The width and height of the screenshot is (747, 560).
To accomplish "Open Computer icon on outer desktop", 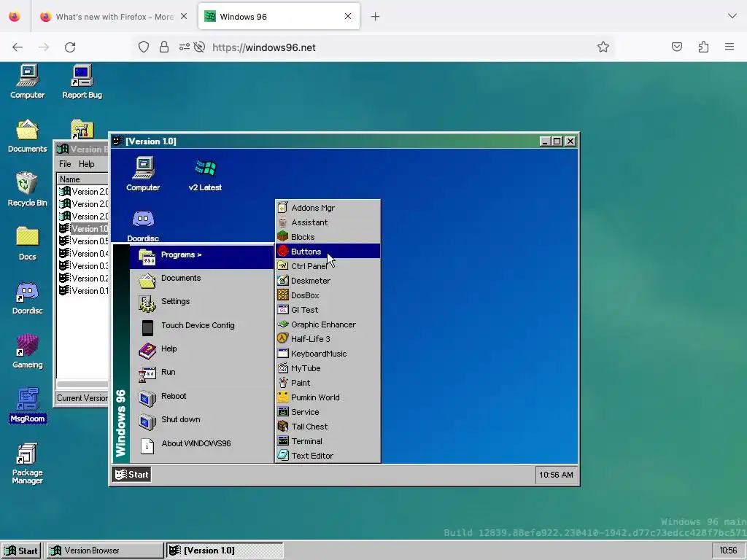I will [28, 82].
